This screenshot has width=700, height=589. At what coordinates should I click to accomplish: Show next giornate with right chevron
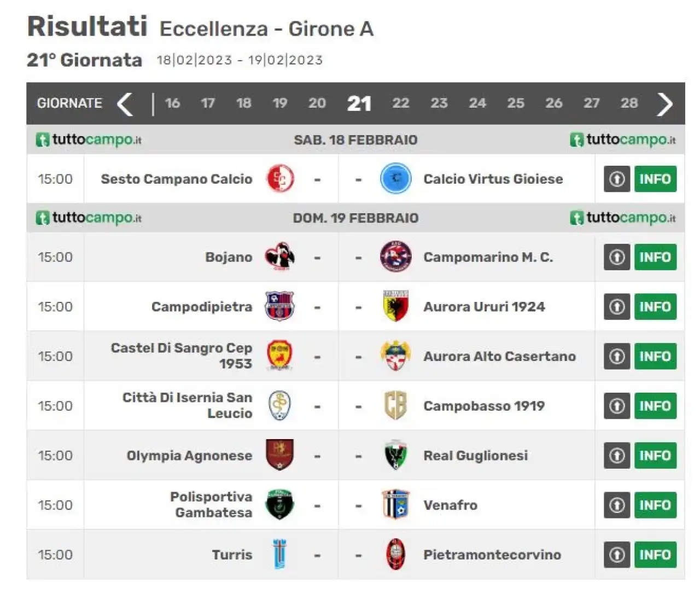click(664, 104)
